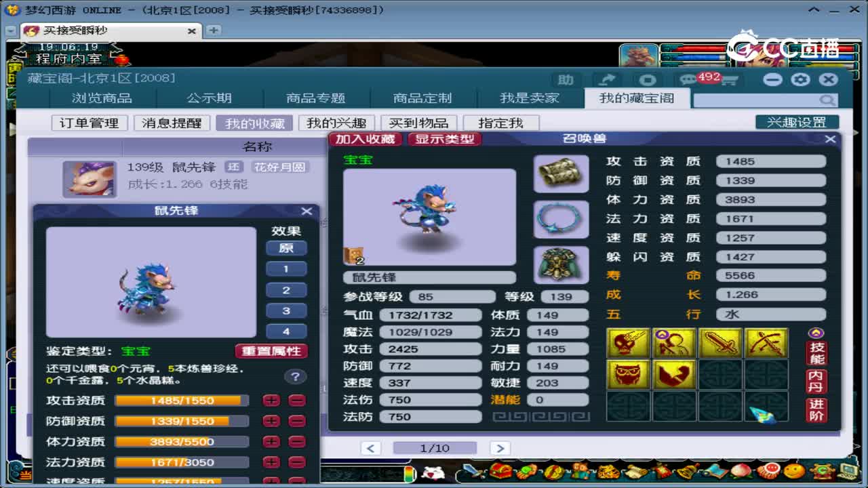Click the bracer equipment slot icon
This screenshot has height=488, width=868.
point(561,174)
